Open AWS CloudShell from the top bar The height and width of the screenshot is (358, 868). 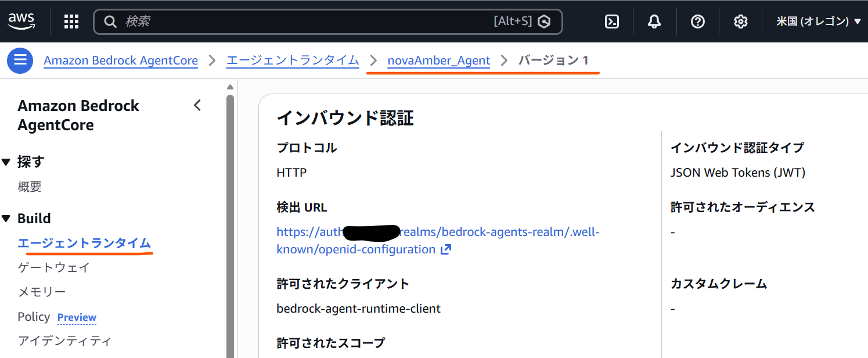click(612, 21)
